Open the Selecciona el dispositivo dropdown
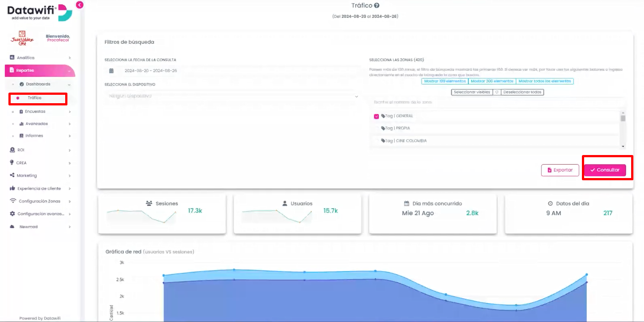Viewport: 644px width, 322px height. (232, 96)
